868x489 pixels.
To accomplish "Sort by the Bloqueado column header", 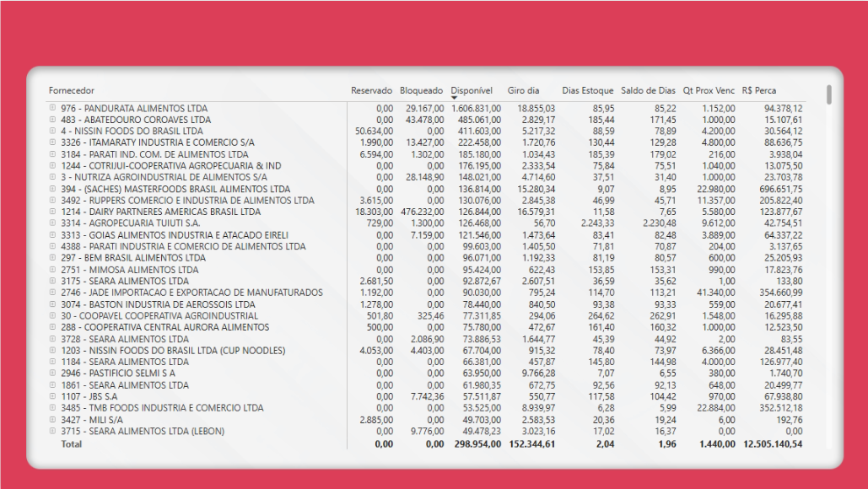I will coord(421,90).
